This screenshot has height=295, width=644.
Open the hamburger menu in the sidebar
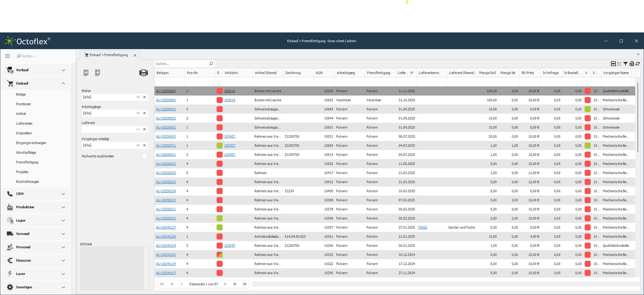click(x=8, y=56)
